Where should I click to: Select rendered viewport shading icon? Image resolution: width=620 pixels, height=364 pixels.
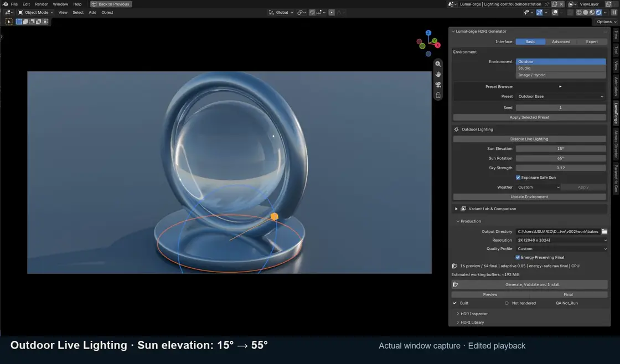pos(598,12)
